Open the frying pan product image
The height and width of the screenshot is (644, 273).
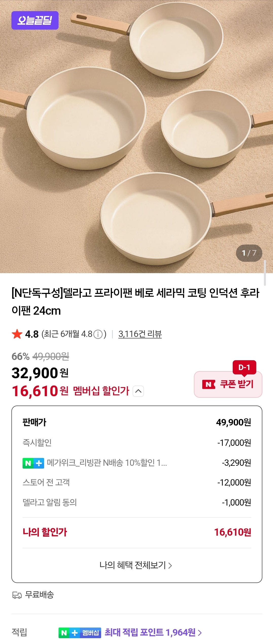pyautogui.click(x=136, y=137)
